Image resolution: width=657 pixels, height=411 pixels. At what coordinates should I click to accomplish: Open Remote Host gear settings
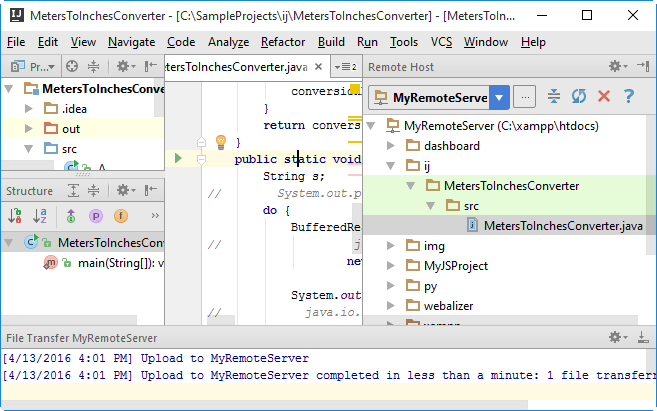point(618,66)
